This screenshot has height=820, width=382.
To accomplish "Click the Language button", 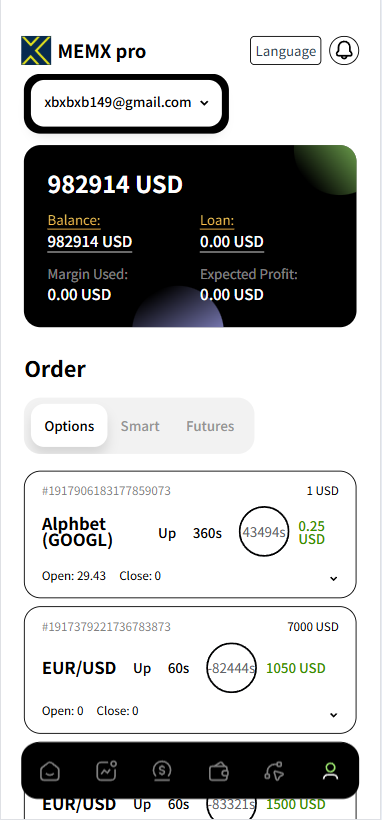I will click(x=286, y=51).
